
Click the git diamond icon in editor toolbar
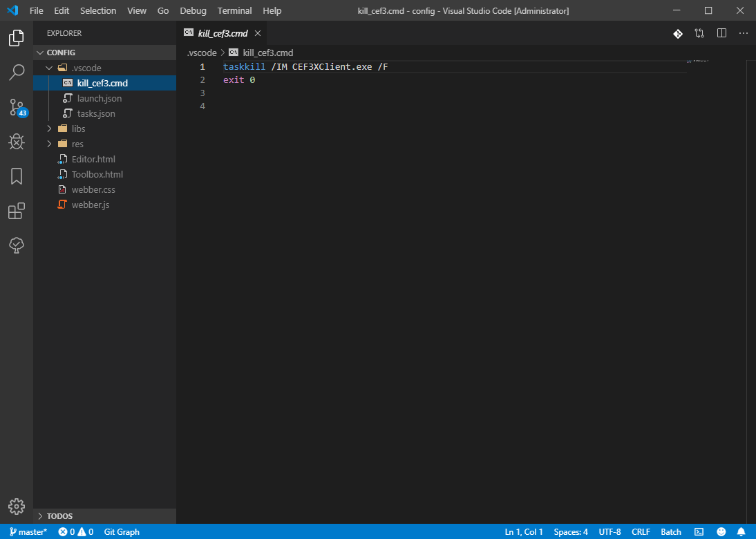point(678,33)
